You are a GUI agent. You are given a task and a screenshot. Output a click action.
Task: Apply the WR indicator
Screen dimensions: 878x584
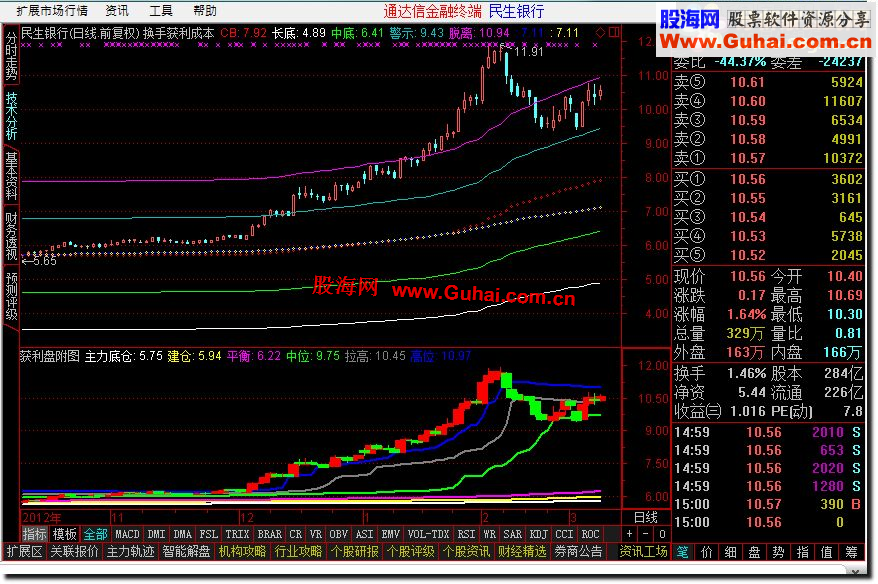(489, 534)
